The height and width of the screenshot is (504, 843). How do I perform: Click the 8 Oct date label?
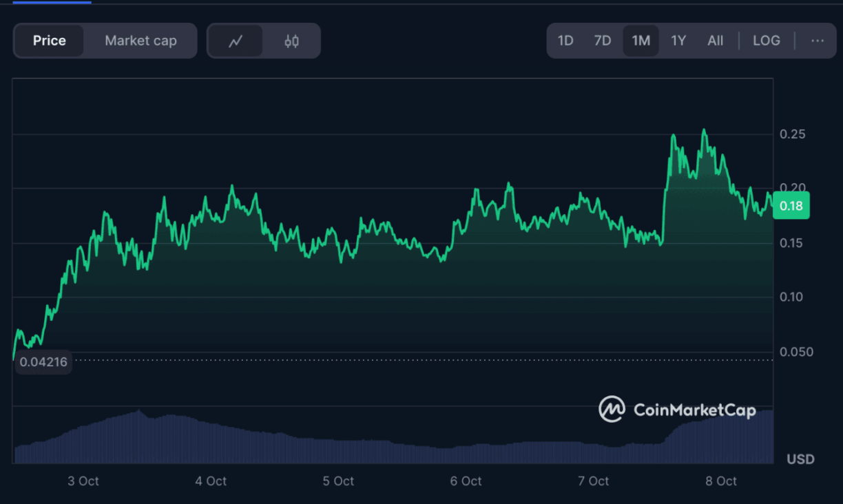point(720,481)
